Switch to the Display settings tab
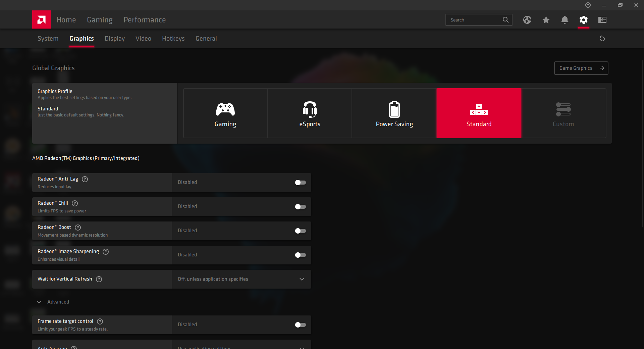Screen dimensions: 644x349 pyautogui.click(x=115, y=39)
